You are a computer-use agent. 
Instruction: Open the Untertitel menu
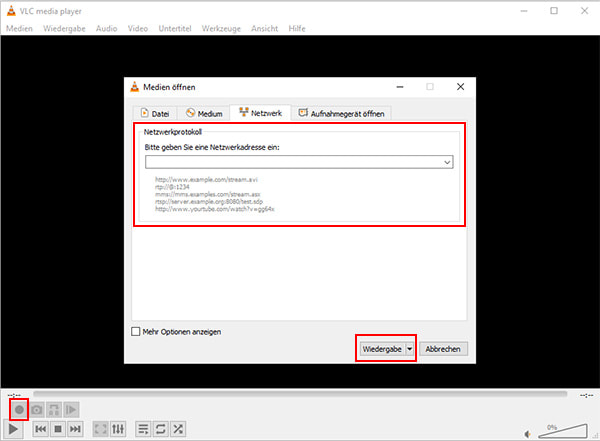pyautogui.click(x=175, y=28)
